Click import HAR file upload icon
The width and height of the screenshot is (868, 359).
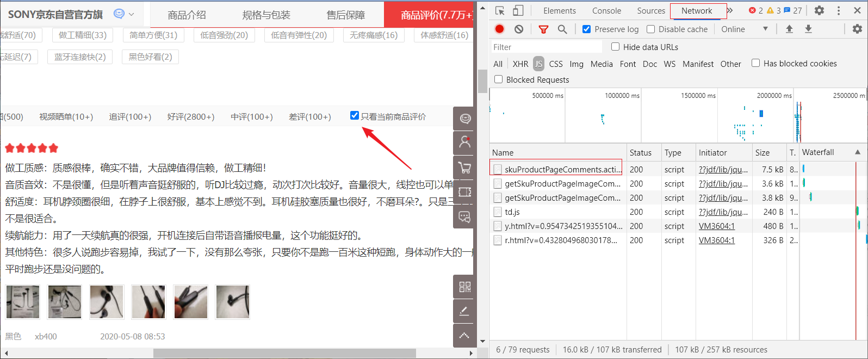click(789, 29)
